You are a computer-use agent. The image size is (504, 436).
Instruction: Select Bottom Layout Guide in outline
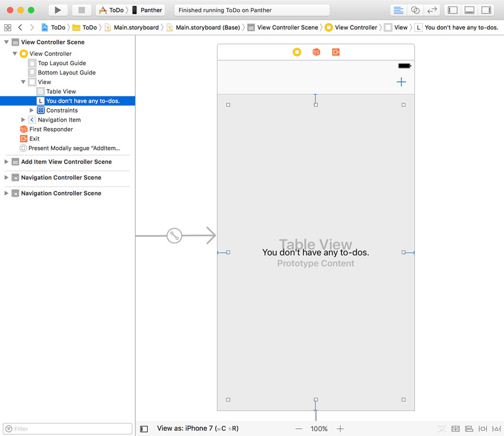click(66, 72)
